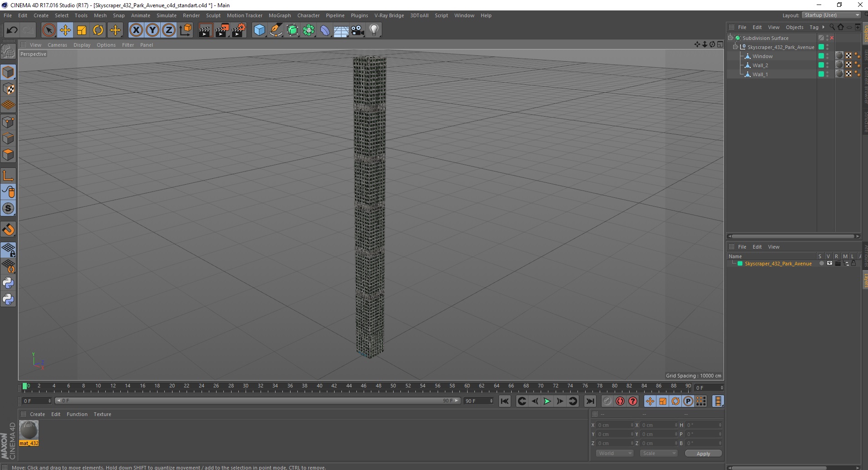Toggle X axis lock
The width and height of the screenshot is (868, 470).
[136, 30]
